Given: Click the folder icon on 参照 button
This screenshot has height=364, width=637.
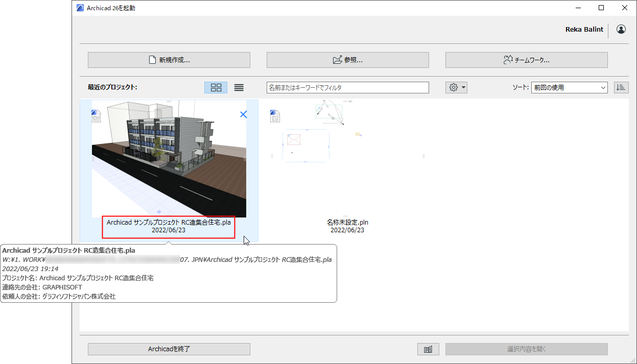Looking at the screenshot, I should 337,60.
